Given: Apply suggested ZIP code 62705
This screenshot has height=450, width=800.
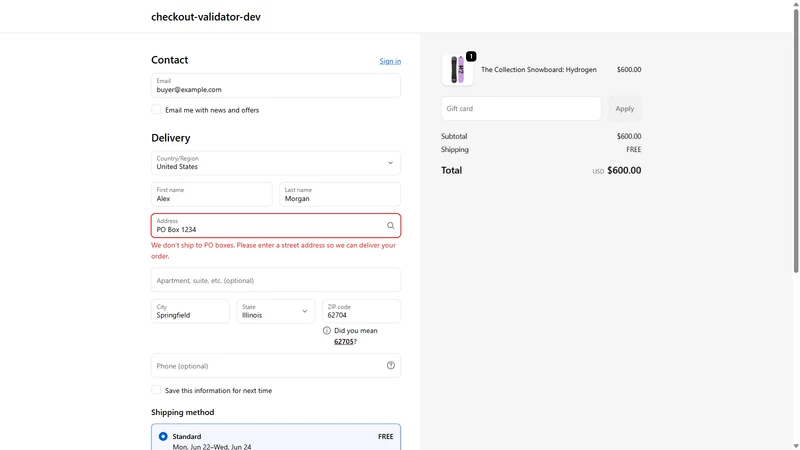Looking at the screenshot, I should [343, 342].
